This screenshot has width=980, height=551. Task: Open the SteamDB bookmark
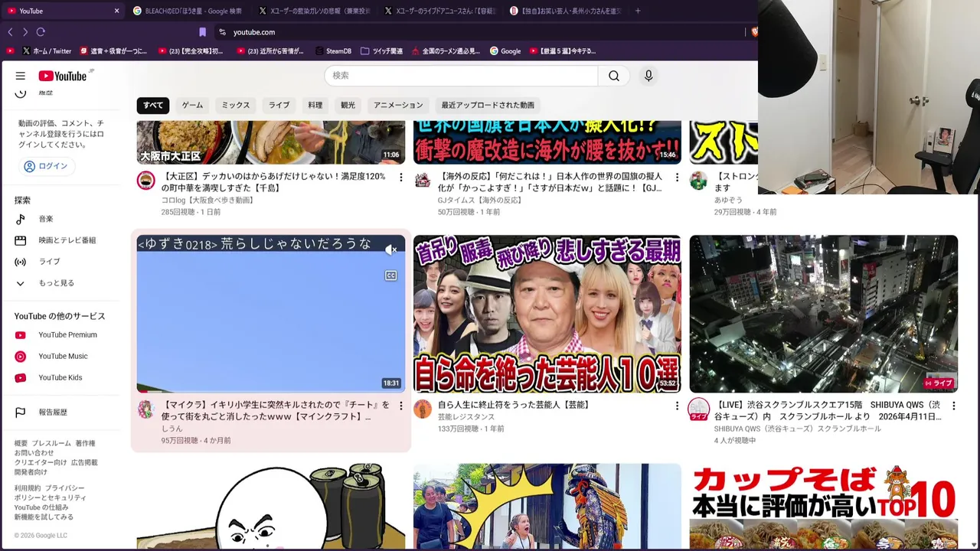click(333, 51)
